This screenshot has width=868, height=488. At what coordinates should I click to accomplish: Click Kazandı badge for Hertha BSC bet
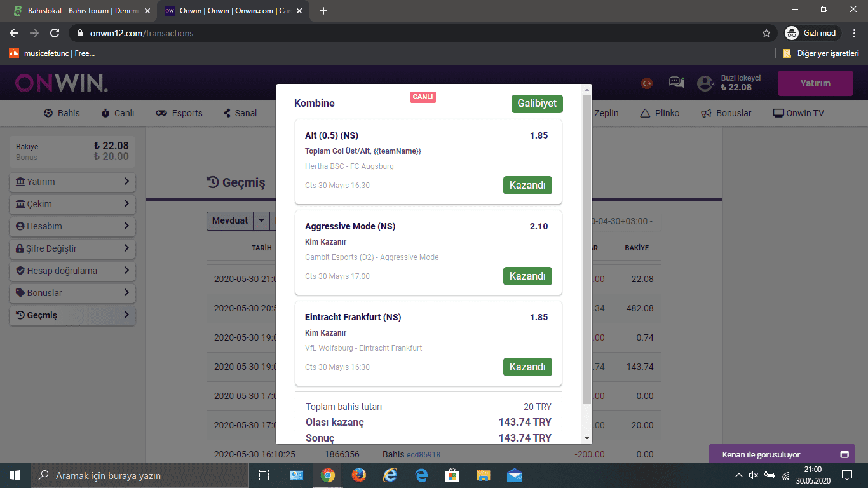[x=527, y=186]
